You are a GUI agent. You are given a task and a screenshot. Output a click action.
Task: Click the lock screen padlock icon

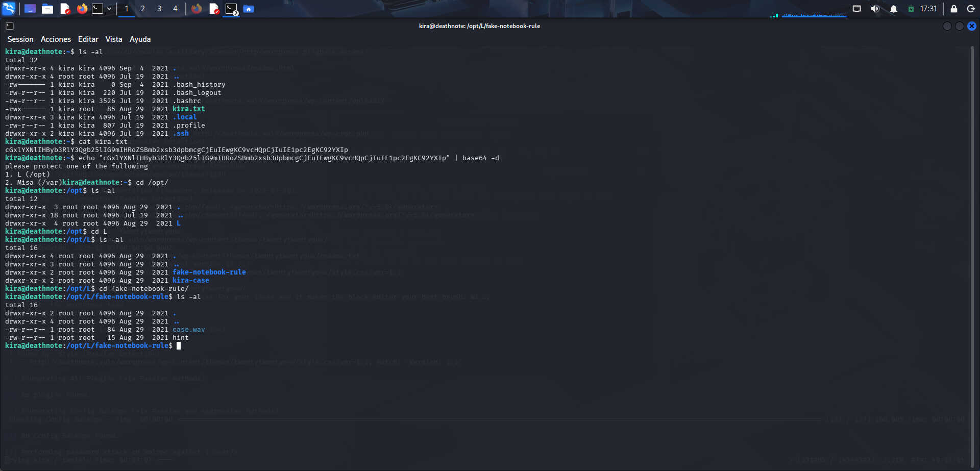click(x=953, y=9)
